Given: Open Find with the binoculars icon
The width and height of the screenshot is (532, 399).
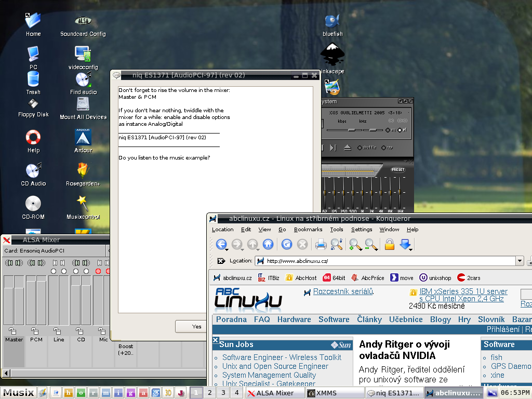Looking at the screenshot, I should (337, 244).
